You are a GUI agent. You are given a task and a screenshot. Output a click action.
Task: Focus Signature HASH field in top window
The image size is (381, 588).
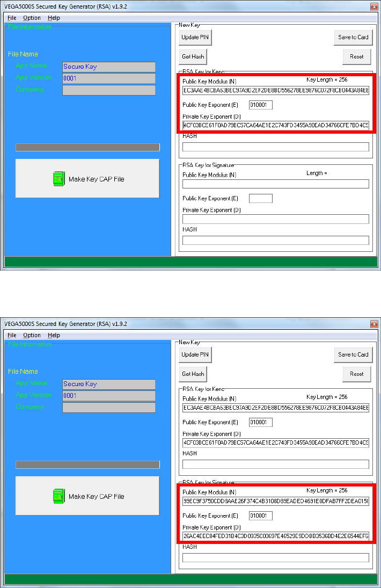[x=276, y=240]
